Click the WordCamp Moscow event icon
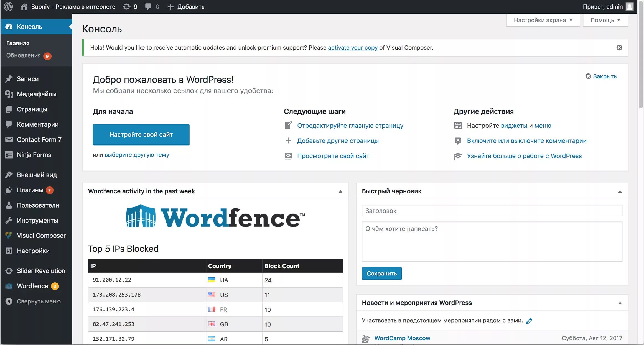 click(366, 338)
